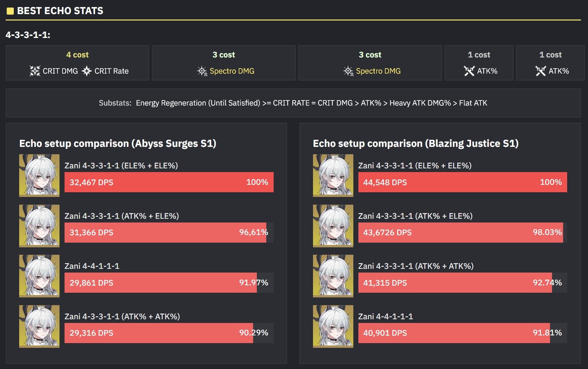Click the yellow square beside BEST ECHO STATS

click(10, 11)
